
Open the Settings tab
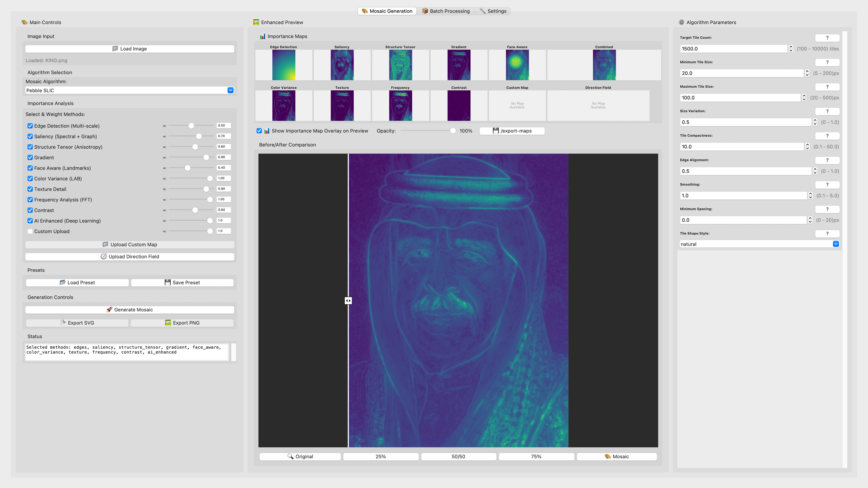click(x=493, y=11)
